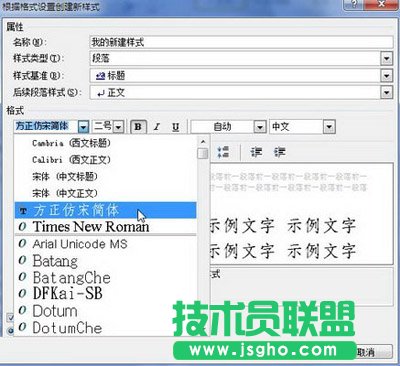Select Cambria (西文标题) from font list

point(105,143)
